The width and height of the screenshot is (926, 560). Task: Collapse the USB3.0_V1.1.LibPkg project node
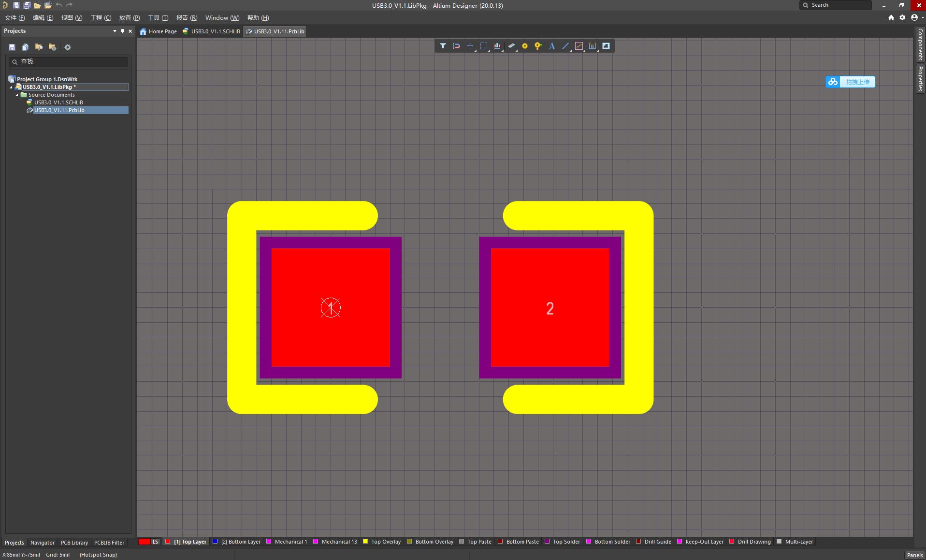pyautogui.click(x=11, y=87)
